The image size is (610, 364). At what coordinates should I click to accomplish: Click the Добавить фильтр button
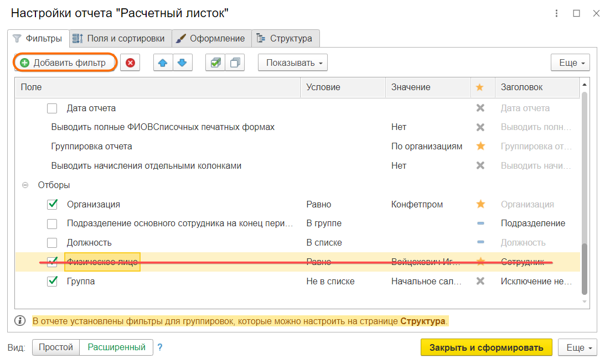[65, 63]
